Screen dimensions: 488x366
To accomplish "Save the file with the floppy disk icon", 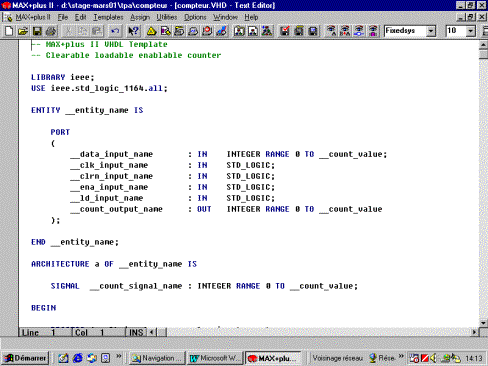I will tap(37, 31).
